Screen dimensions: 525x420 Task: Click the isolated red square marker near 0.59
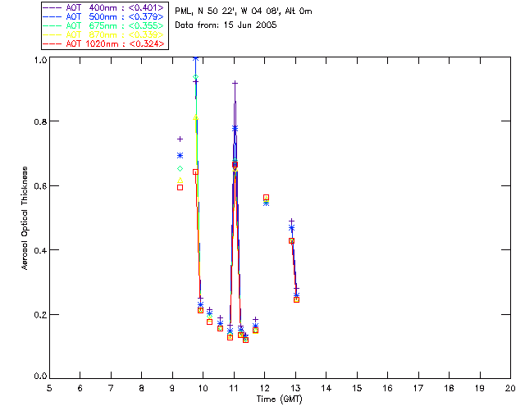[x=180, y=188]
